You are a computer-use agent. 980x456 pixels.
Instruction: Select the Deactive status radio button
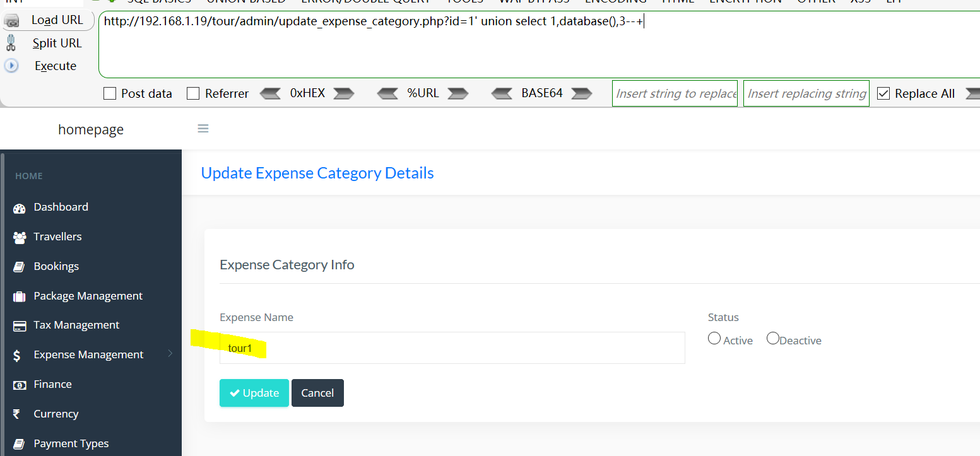tap(772, 339)
